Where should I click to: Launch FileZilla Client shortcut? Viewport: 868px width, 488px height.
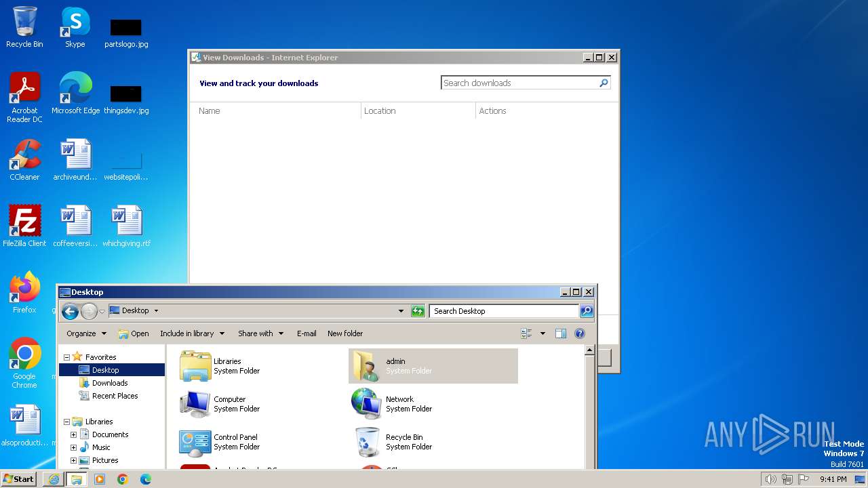tap(24, 226)
